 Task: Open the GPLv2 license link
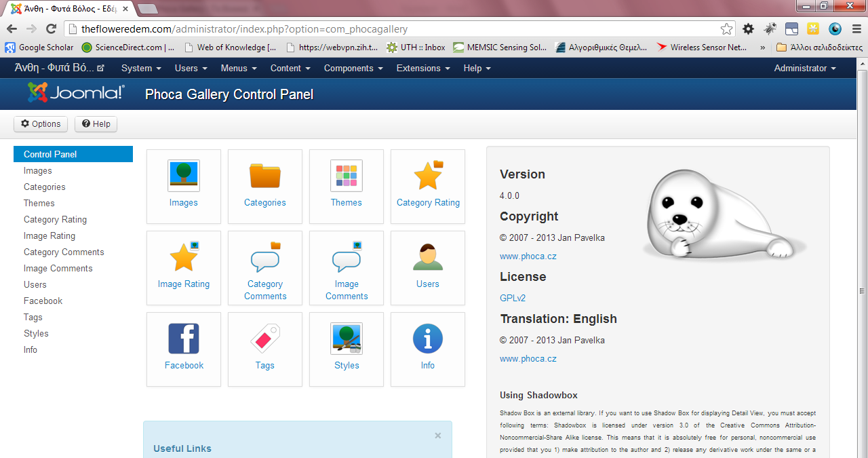513,298
